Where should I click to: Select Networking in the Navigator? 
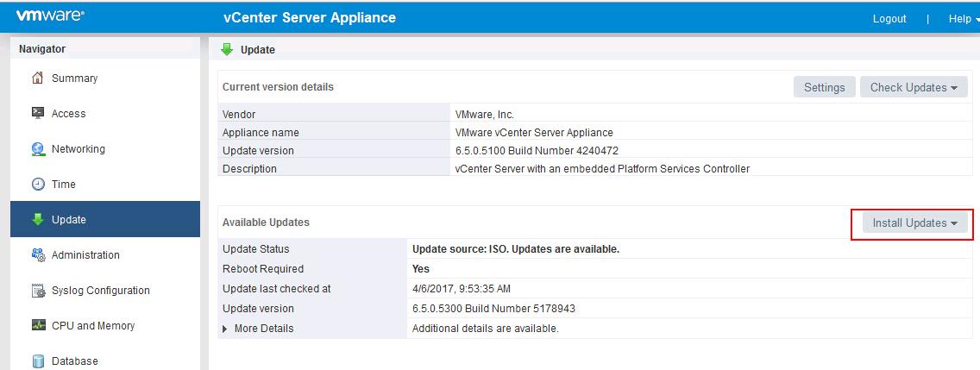pyautogui.click(x=78, y=149)
